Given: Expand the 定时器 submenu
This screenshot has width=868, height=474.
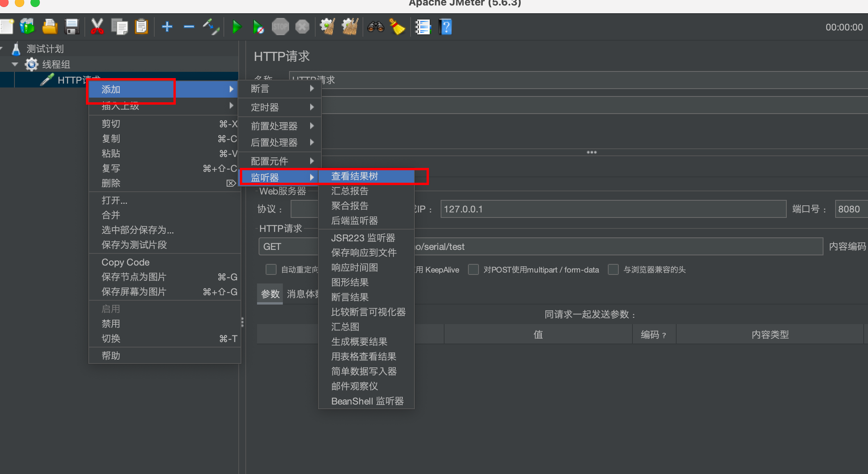Looking at the screenshot, I should click(x=280, y=107).
